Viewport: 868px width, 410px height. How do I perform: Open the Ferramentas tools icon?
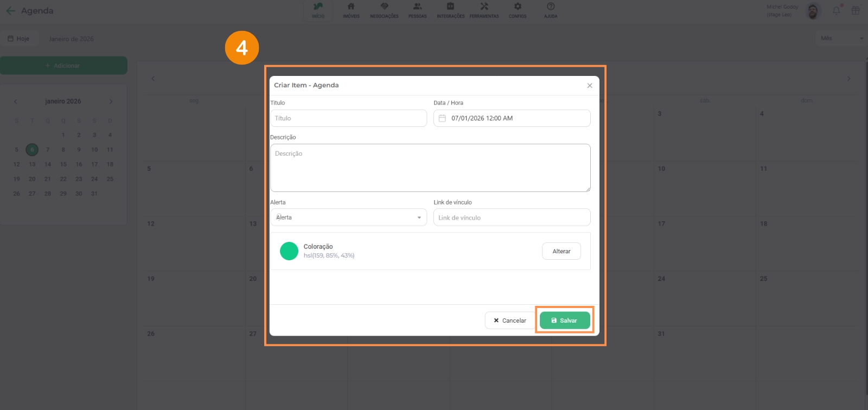[x=484, y=7]
